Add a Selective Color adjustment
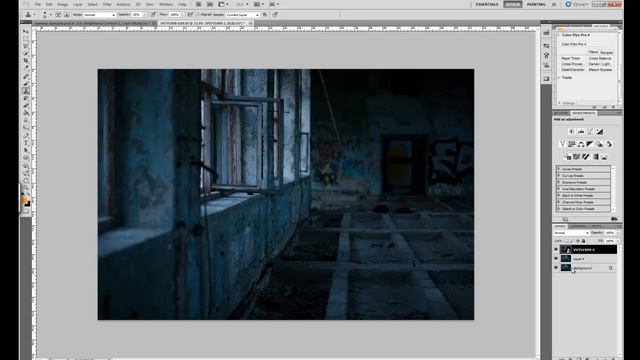This screenshot has height=360, width=640. coord(604,157)
